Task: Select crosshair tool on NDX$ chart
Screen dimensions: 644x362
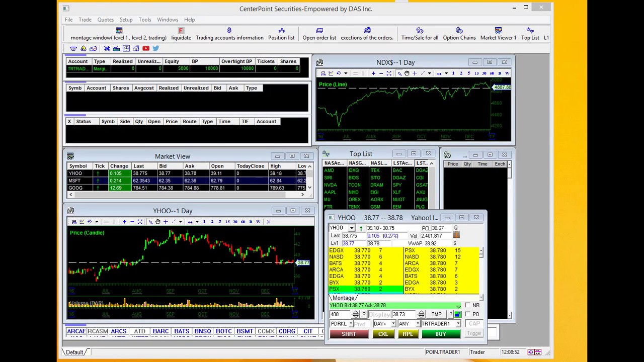Action: point(414,73)
